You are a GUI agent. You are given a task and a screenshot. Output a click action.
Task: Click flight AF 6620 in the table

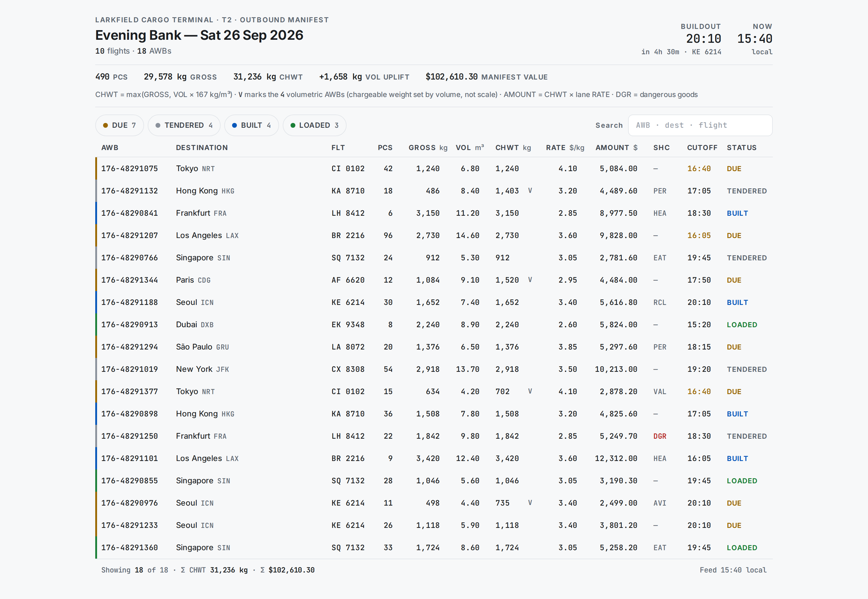tap(348, 280)
